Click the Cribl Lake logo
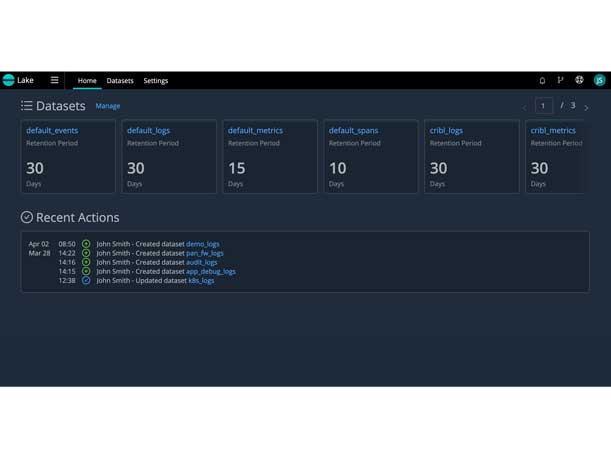The width and height of the screenshot is (611, 458). 10,80
